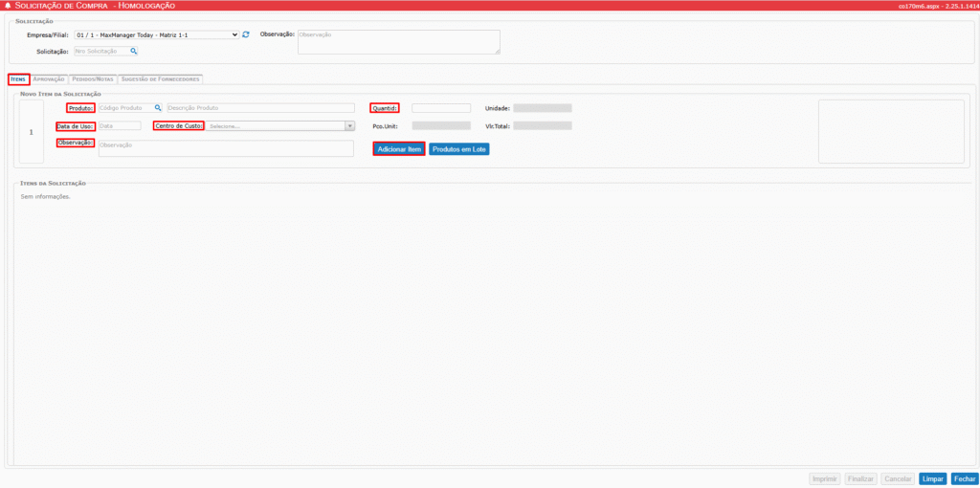Click the refresh icon beside Empresa/Filial

point(246,34)
